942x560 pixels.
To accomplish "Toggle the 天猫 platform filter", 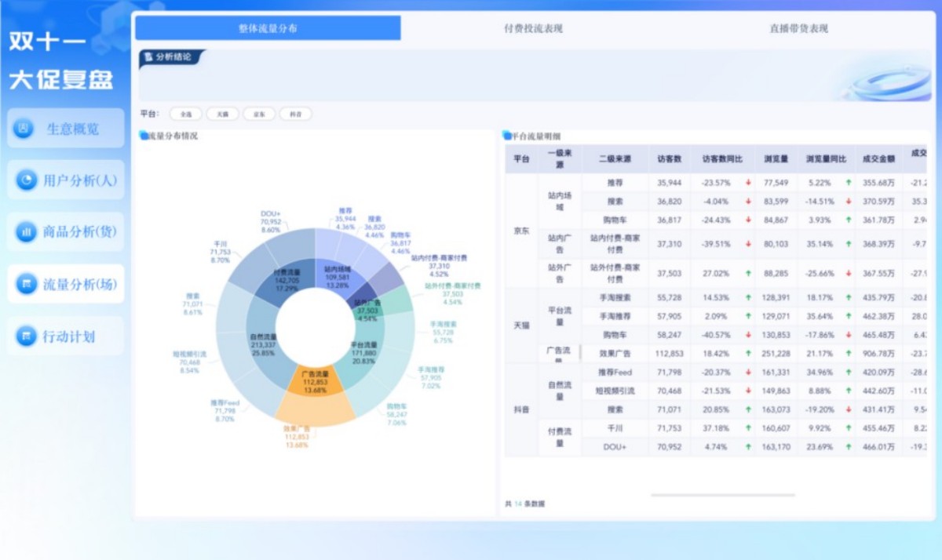I will (222, 113).
